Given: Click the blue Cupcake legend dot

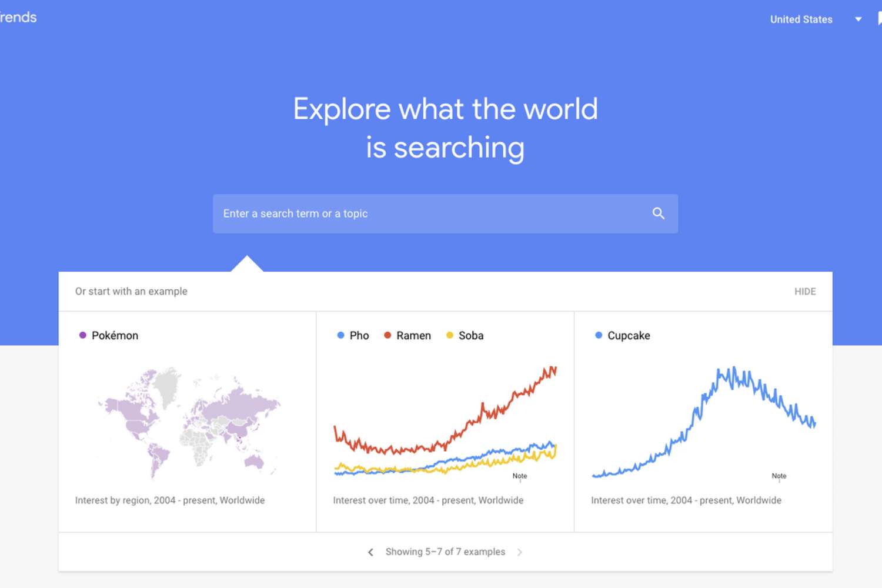Looking at the screenshot, I should 599,335.
